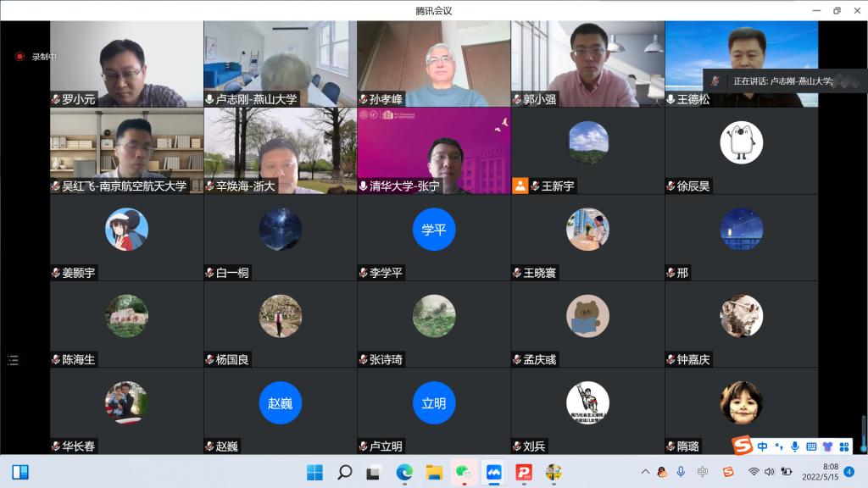Viewport: 868px width, 488px height.
Task: Select 卢志刚-燕山大学 video tile
Action: coord(280,64)
